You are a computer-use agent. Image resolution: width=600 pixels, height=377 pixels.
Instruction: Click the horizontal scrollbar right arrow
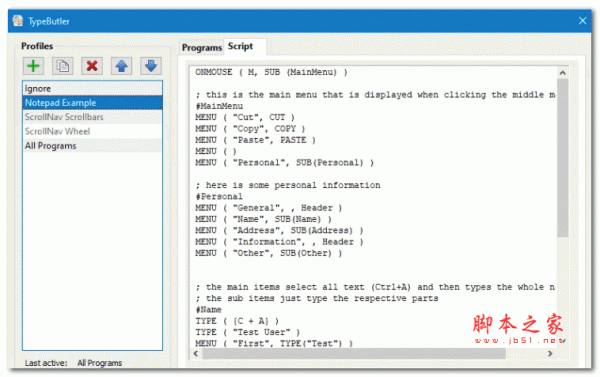point(550,354)
